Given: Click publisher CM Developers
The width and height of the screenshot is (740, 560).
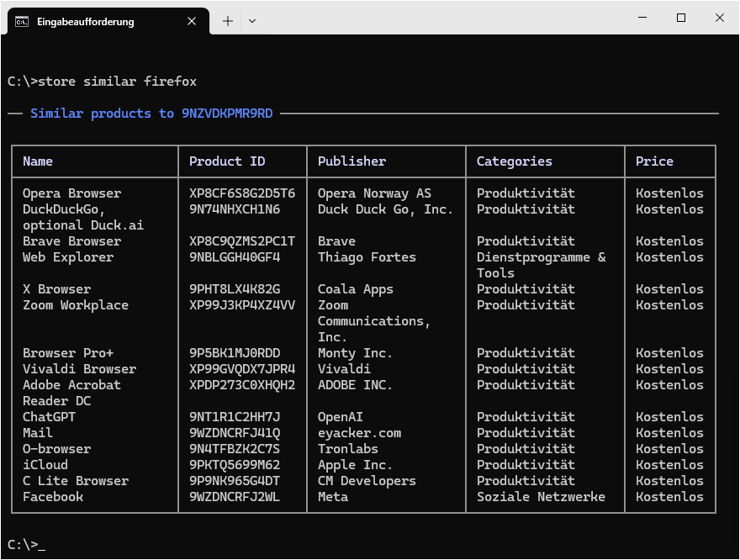Looking at the screenshot, I should point(367,482).
